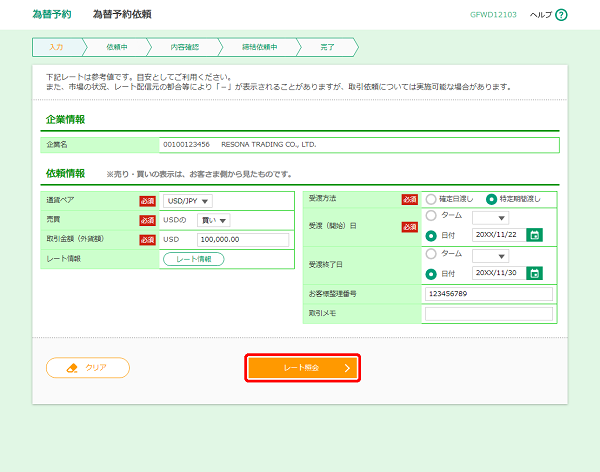Click the screen ID GFWD12103
The height and width of the screenshot is (472, 600).
tap(493, 15)
